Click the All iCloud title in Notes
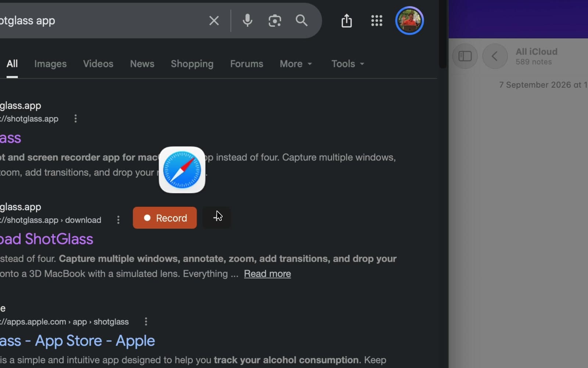This screenshot has width=588, height=368. click(x=536, y=52)
